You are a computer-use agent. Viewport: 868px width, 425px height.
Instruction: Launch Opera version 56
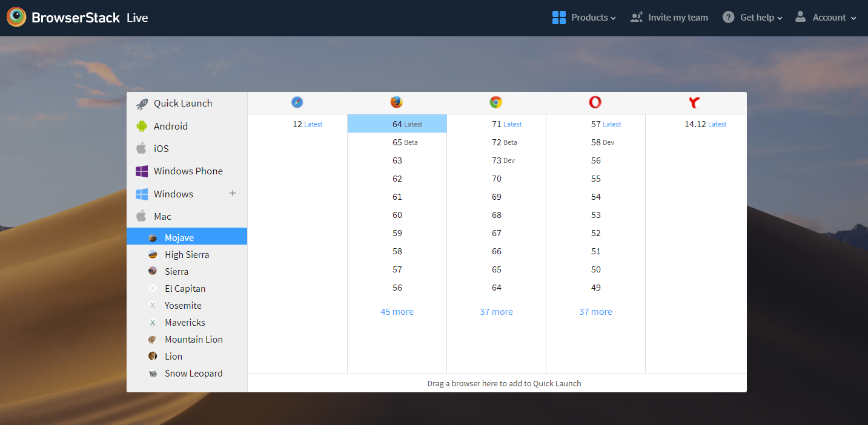coord(596,160)
